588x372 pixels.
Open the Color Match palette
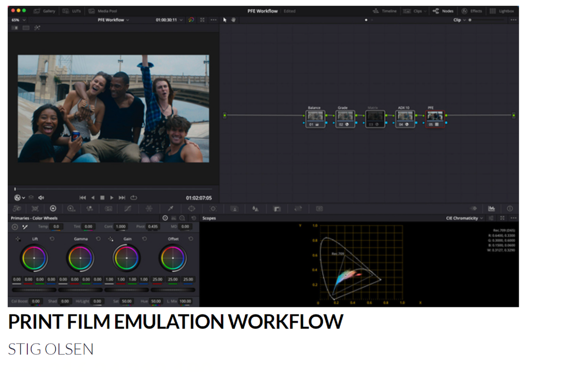point(35,209)
